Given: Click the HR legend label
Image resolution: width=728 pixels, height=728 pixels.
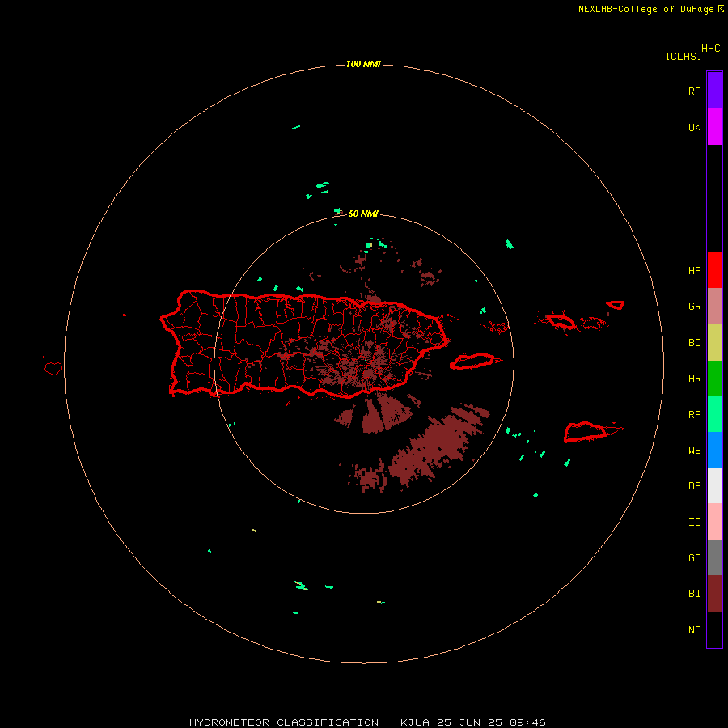Looking at the screenshot, I should pos(694,379).
